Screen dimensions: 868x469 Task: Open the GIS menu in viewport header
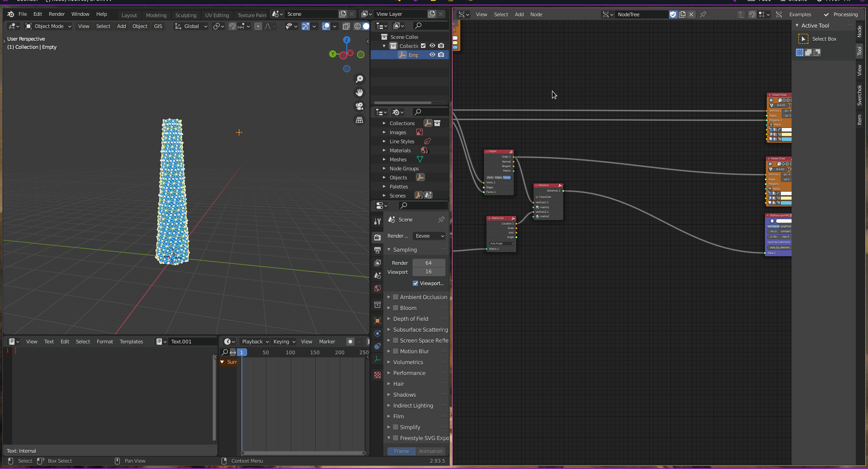point(158,26)
